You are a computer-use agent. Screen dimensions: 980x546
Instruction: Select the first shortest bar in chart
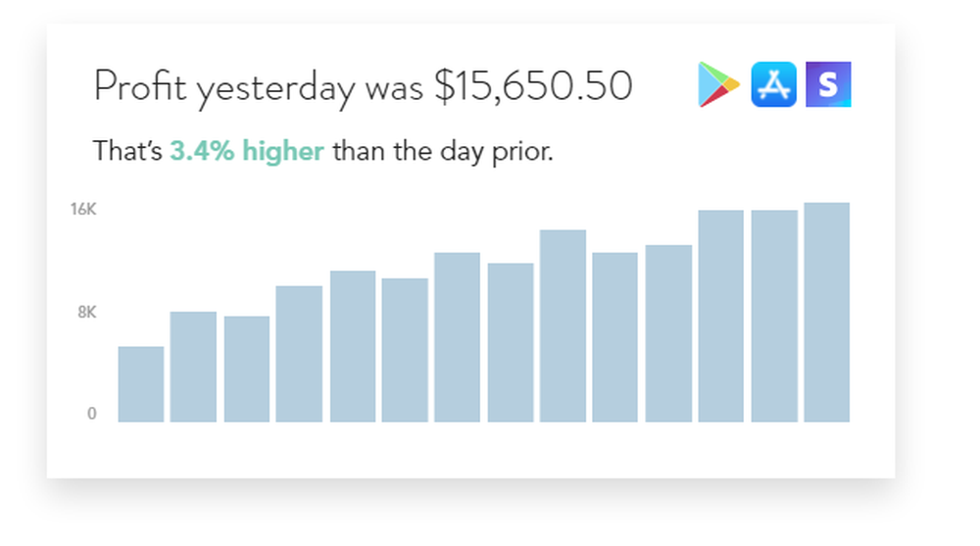tap(141, 384)
